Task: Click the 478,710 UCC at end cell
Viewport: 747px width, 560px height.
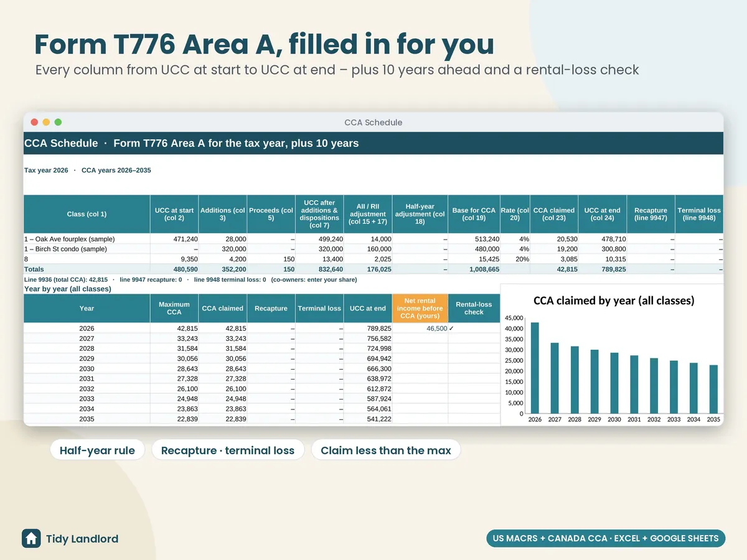Action: click(x=603, y=239)
